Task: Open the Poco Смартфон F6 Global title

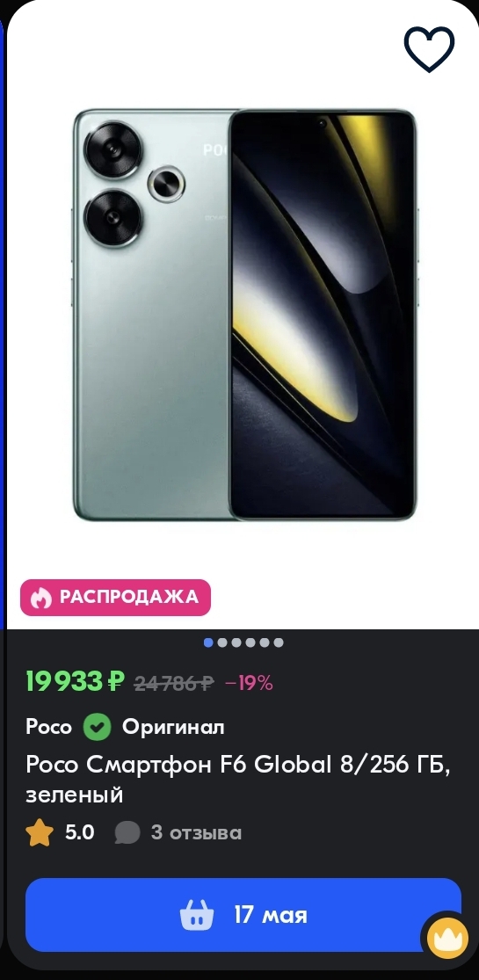Action: (238, 780)
